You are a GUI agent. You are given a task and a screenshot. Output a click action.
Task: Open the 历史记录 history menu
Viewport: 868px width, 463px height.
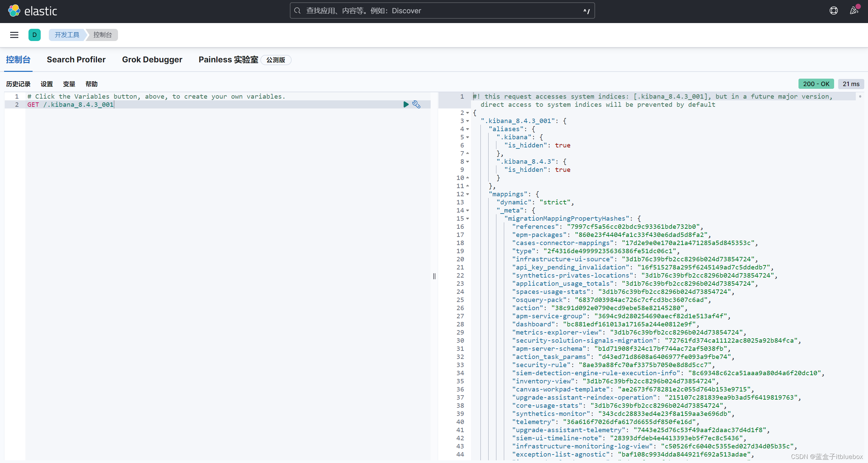[18, 84]
